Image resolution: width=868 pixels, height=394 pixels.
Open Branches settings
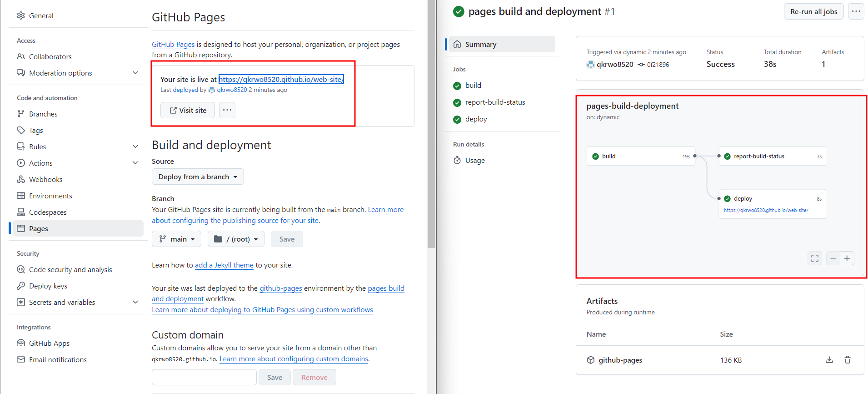[43, 114]
